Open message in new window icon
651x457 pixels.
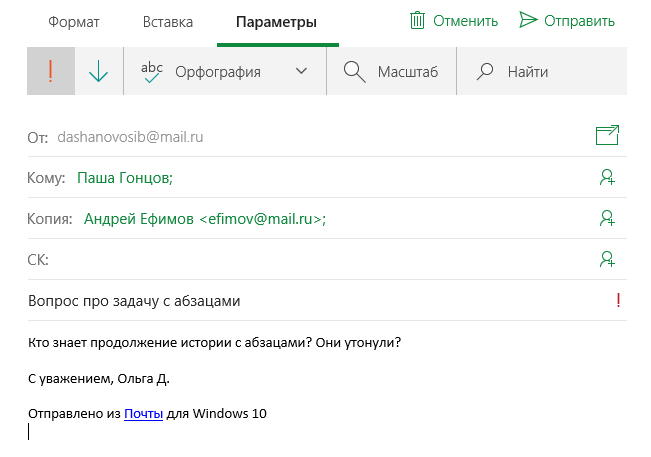pyautogui.click(x=607, y=135)
